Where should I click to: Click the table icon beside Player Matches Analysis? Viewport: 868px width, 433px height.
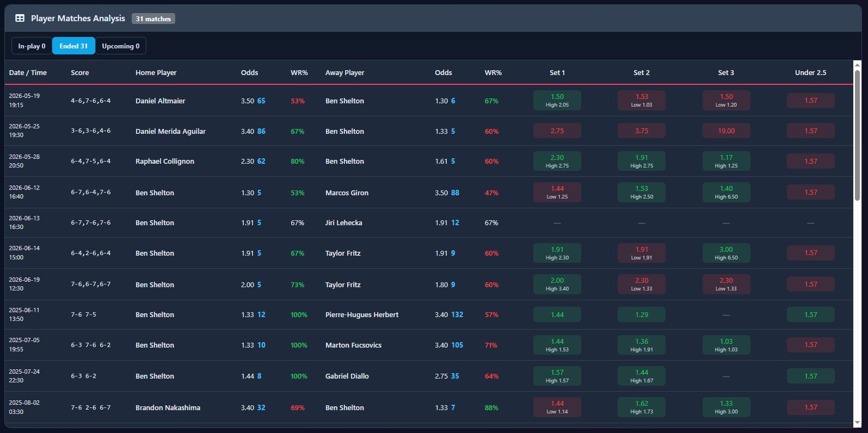coord(20,18)
